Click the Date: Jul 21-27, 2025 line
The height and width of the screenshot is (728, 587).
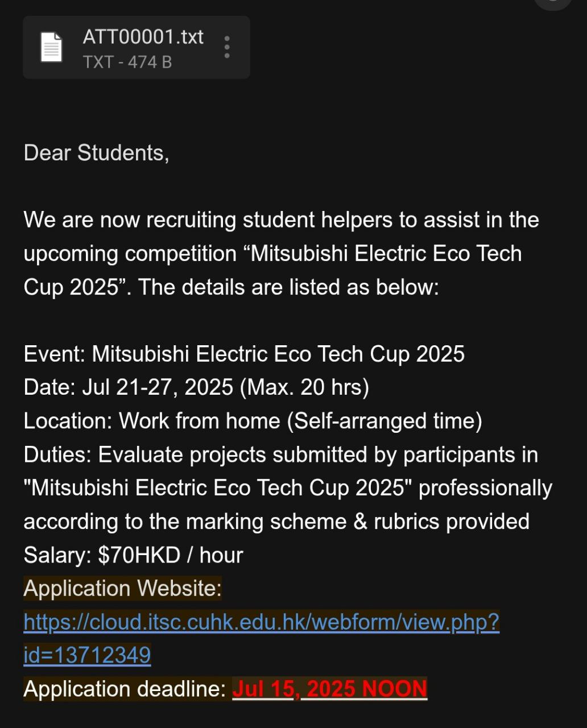(196, 387)
